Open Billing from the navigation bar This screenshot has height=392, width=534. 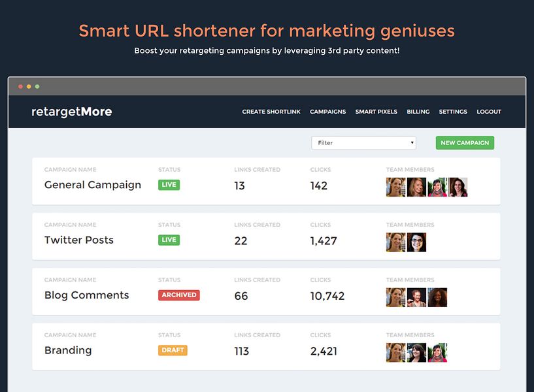tap(418, 112)
